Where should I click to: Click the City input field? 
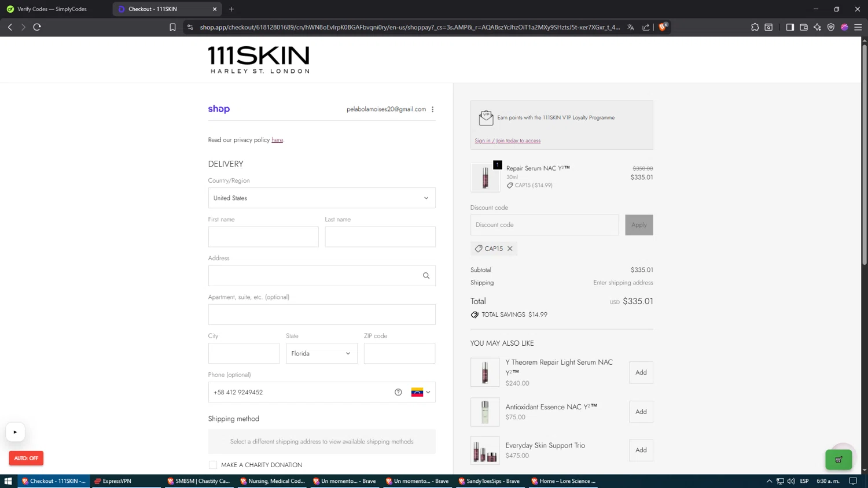pyautogui.click(x=244, y=353)
